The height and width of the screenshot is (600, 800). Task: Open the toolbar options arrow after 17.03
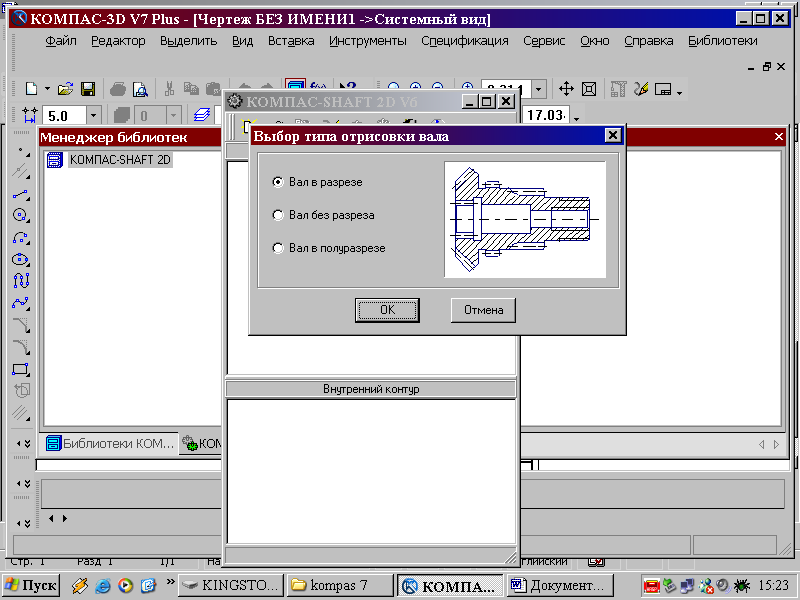click(x=577, y=119)
